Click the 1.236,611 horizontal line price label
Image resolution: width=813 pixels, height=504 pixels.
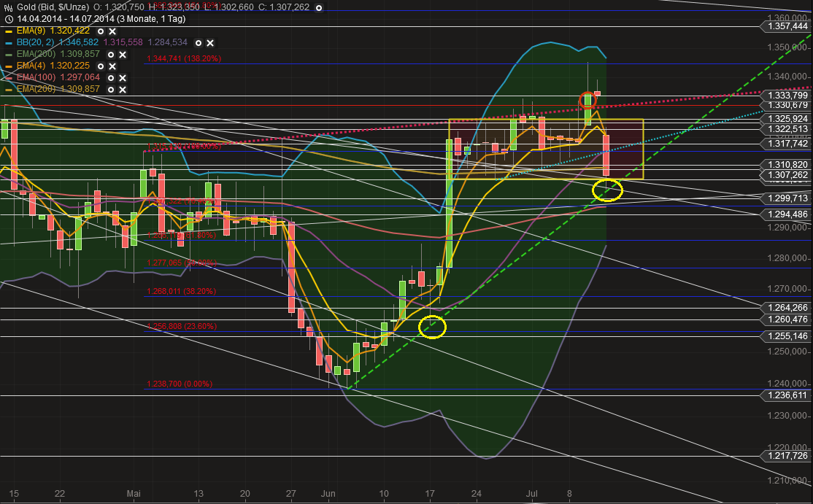787,395
